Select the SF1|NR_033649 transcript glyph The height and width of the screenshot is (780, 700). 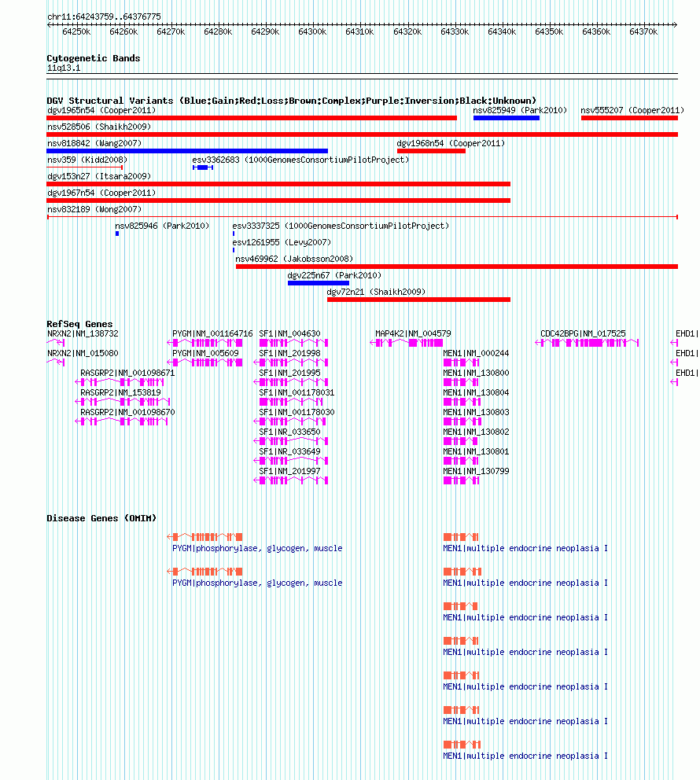coord(291,461)
